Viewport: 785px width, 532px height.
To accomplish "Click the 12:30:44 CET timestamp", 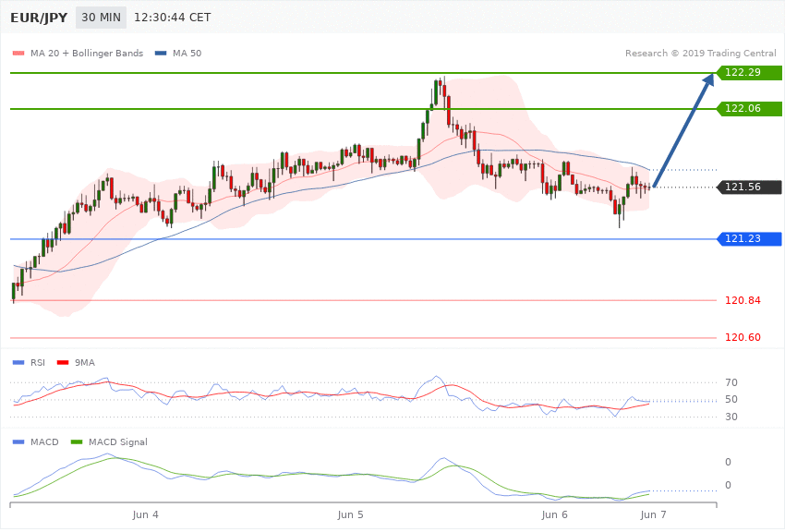I will coord(172,18).
